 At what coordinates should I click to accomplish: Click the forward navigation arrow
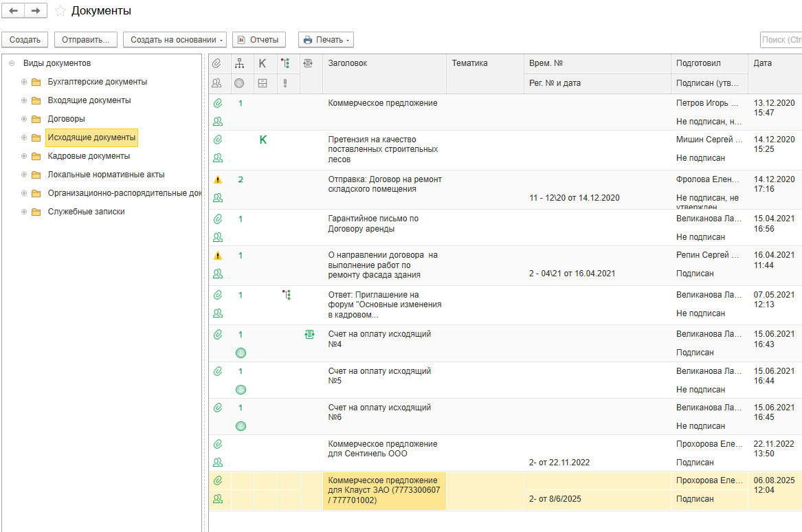click(36, 11)
